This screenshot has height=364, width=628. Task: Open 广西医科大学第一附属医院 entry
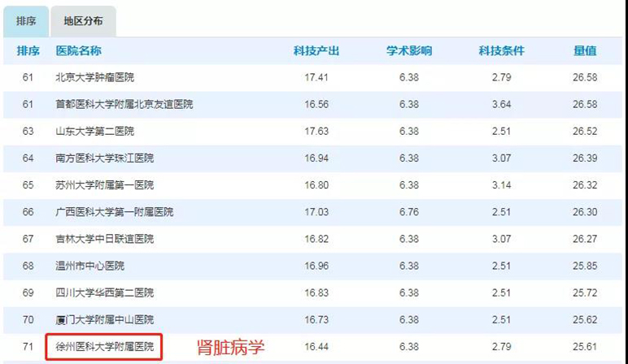(x=114, y=212)
